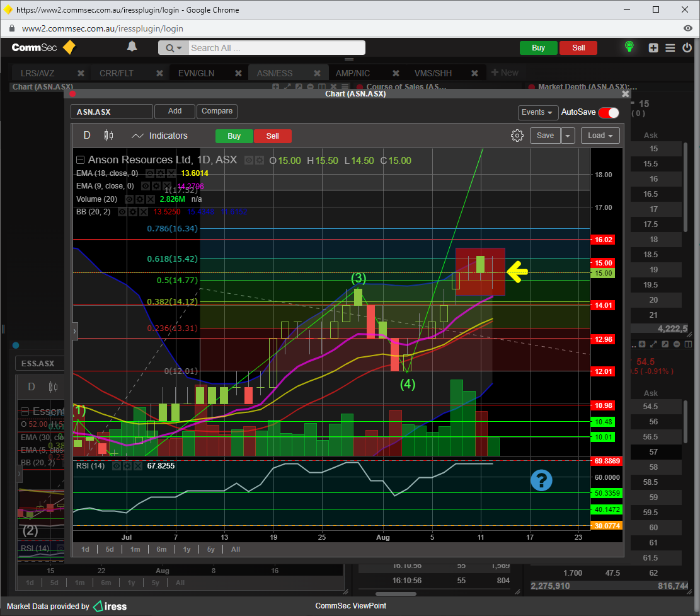Open the notifications bell
Screen dimensions: 700x616
(x=132, y=47)
